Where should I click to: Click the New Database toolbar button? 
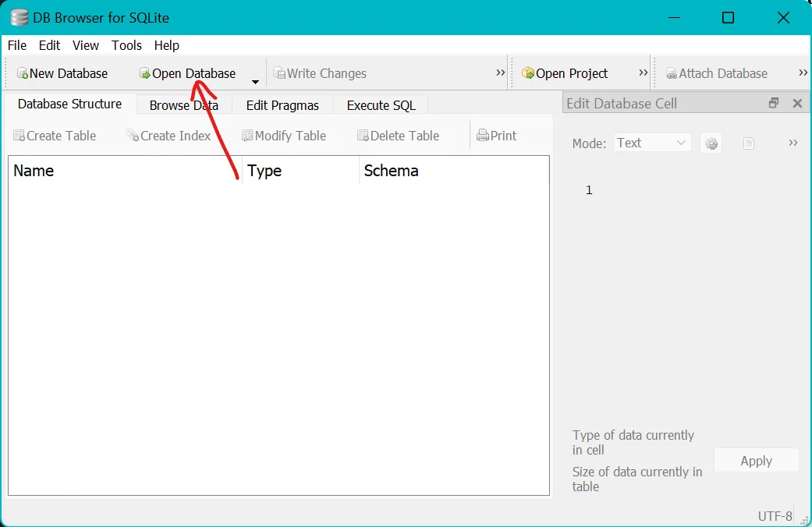(x=62, y=73)
